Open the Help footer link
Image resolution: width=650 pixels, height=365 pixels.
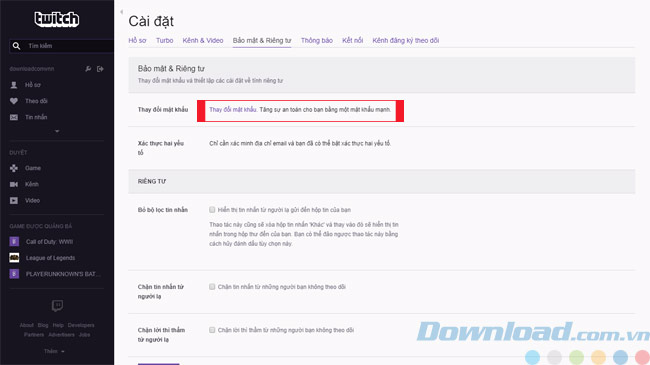[x=58, y=325]
